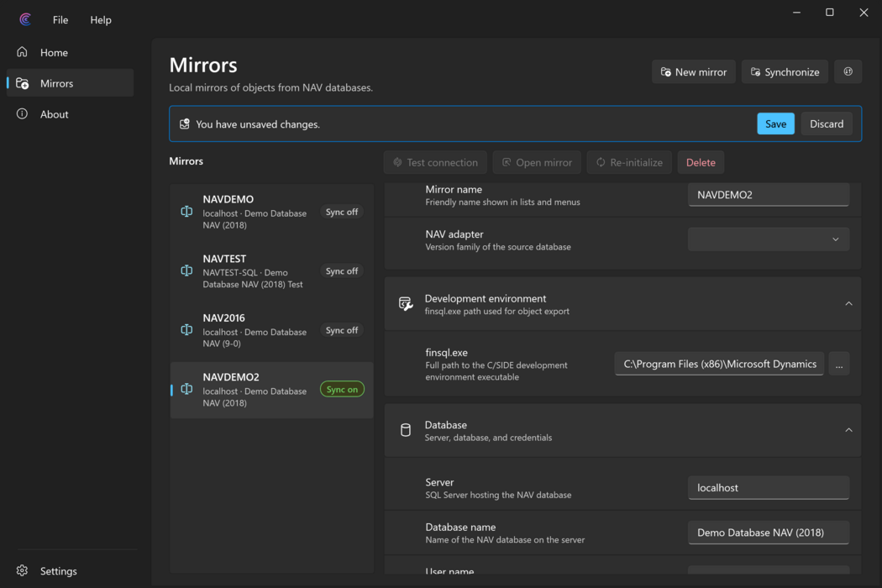This screenshot has width=882, height=588.
Task: Collapse the Database section
Action: pyautogui.click(x=848, y=430)
